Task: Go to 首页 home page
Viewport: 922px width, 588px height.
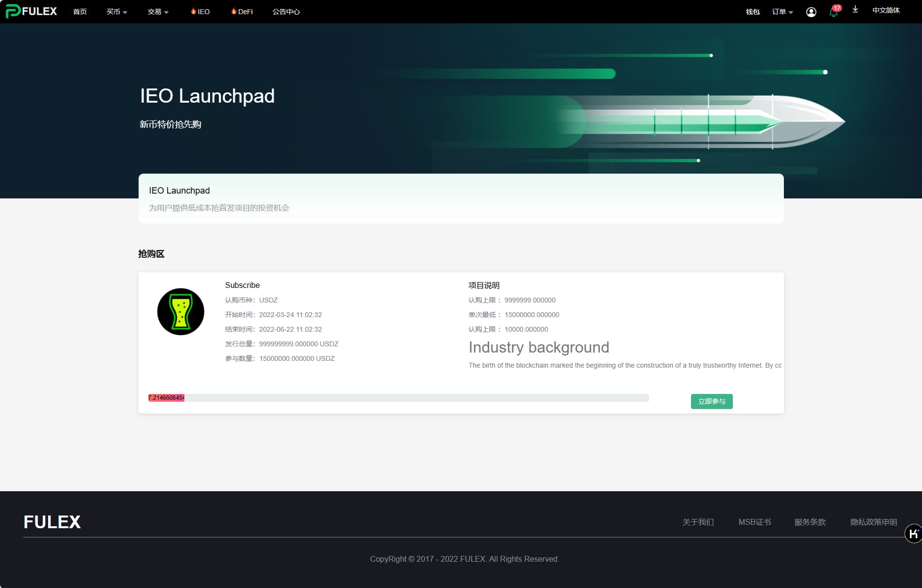Action: (x=80, y=12)
